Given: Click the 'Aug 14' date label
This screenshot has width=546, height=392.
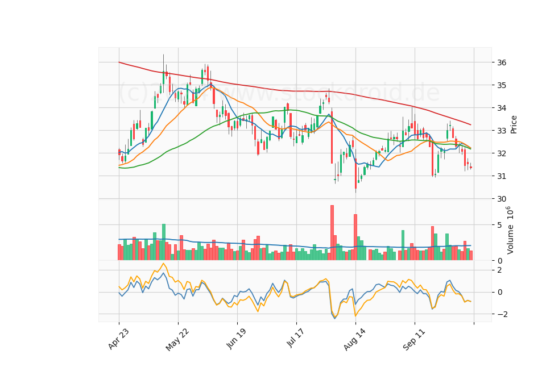Looking at the screenshot, I should coord(354,340).
